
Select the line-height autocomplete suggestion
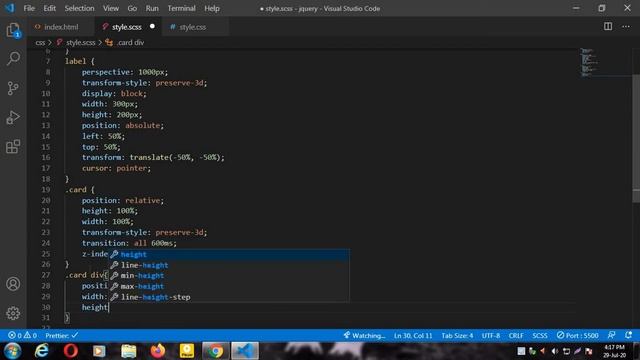coord(229,265)
